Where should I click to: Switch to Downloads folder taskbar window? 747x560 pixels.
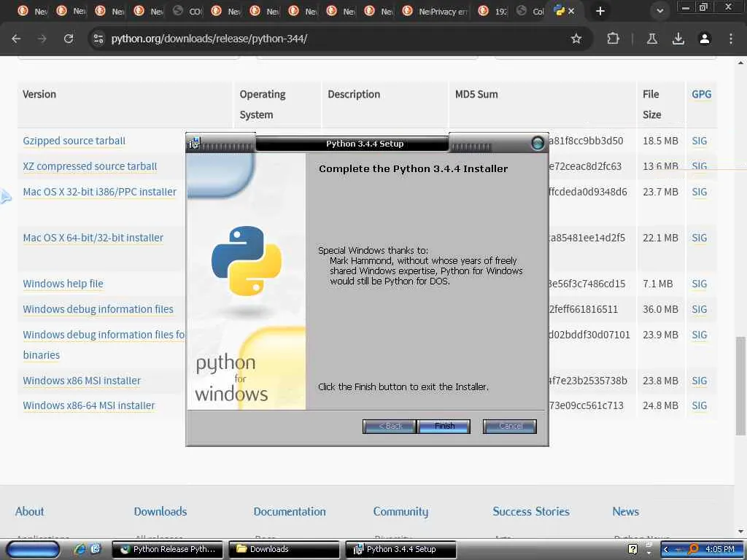pyautogui.click(x=285, y=550)
